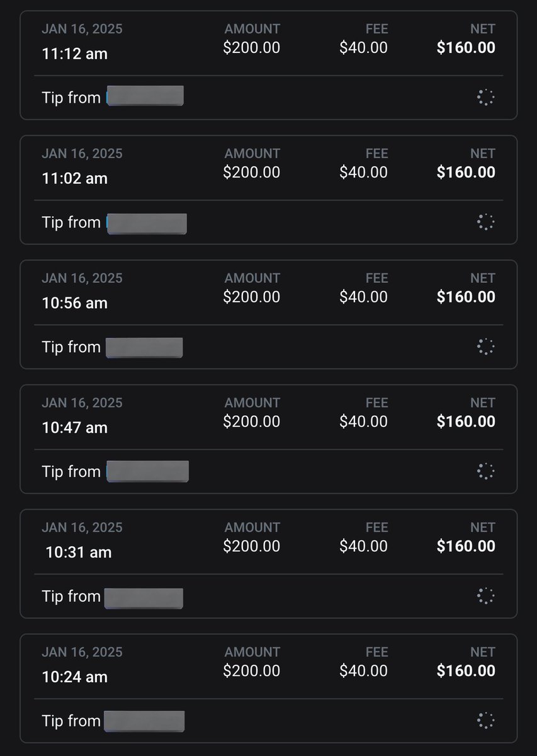Click the $200.00 amount on the 10:24 am tip
This screenshot has height=756, width=537.
[x=252, y=671]
